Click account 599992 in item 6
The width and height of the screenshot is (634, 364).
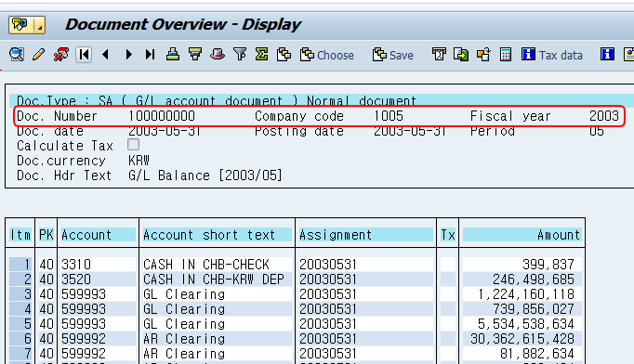(x=84, y=339)
